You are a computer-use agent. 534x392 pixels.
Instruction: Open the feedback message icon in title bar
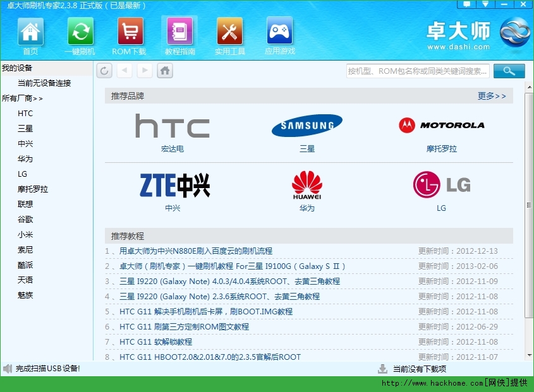pyautogui.click(x=466, y=4)
